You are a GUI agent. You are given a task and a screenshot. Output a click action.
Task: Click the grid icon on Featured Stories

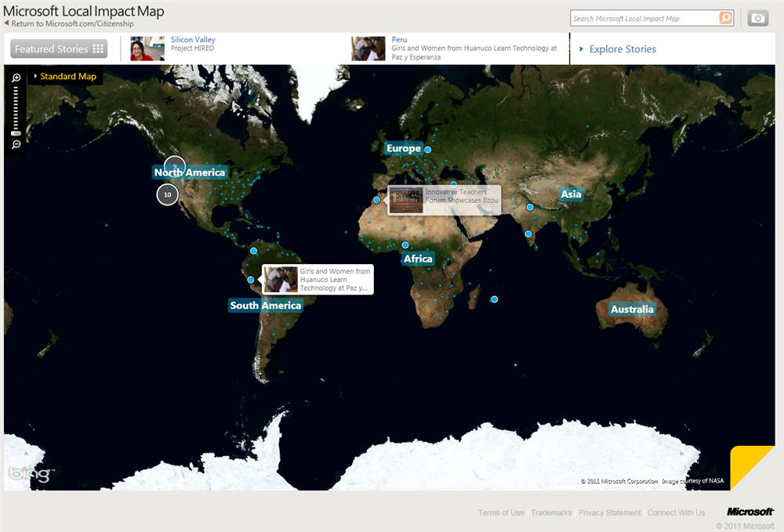click(x=98, y=49)
